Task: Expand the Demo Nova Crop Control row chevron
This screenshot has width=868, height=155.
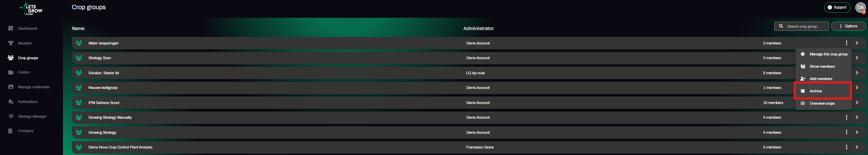Action: point(857,147)
